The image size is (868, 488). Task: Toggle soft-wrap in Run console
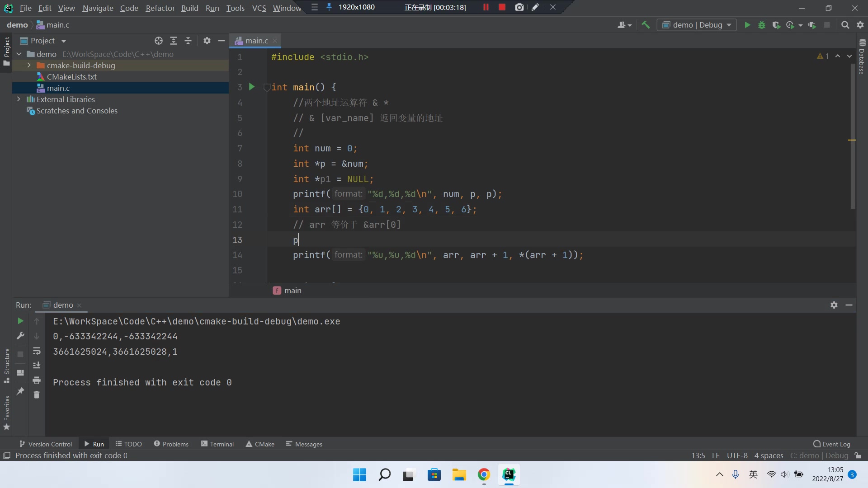[37, 351]
